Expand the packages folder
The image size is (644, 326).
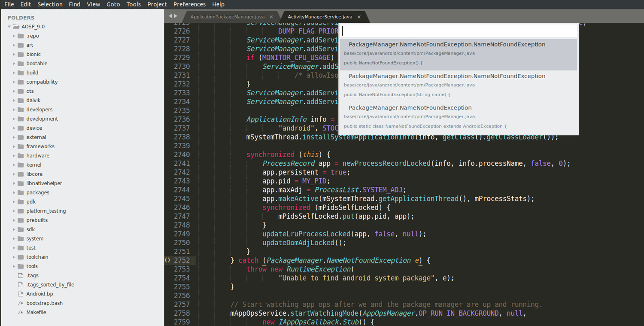[x=15, y=192]
